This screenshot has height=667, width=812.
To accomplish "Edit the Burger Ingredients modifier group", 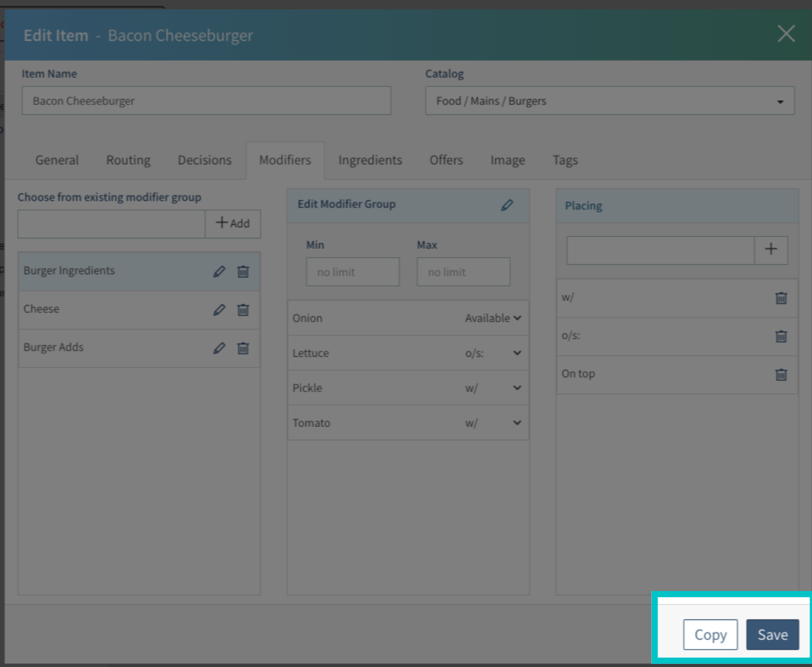I will (219, 271).
